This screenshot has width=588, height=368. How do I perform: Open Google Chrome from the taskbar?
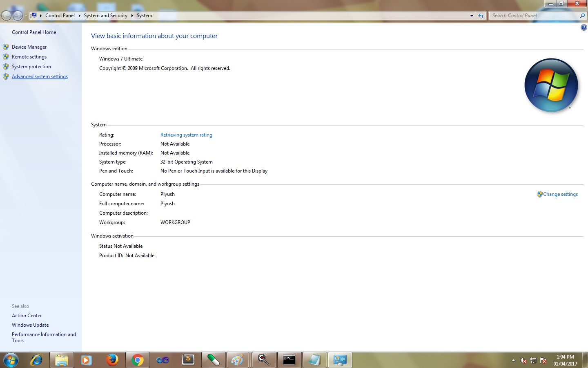coord(137,360)
